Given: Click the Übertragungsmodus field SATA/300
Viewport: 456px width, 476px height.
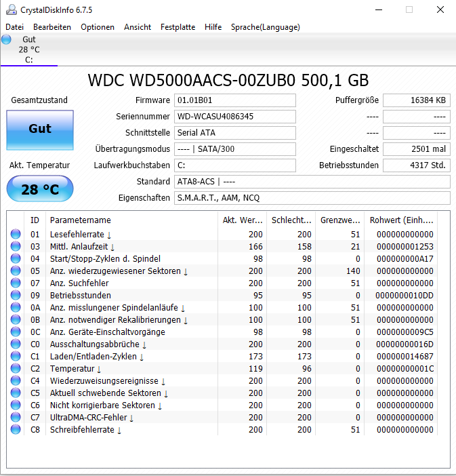Looking at the screenshot, I should pyautogui.click(x=235, y=149).
